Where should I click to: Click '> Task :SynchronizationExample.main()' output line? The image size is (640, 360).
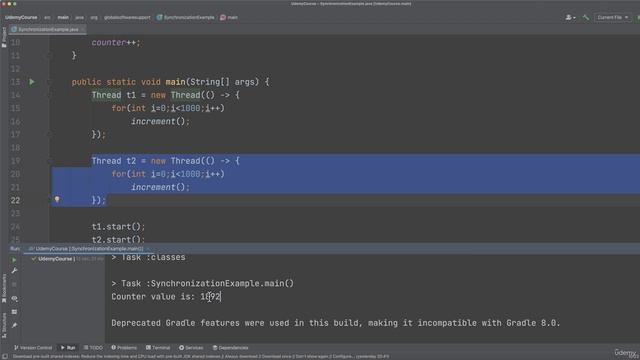tap(202, 283)
